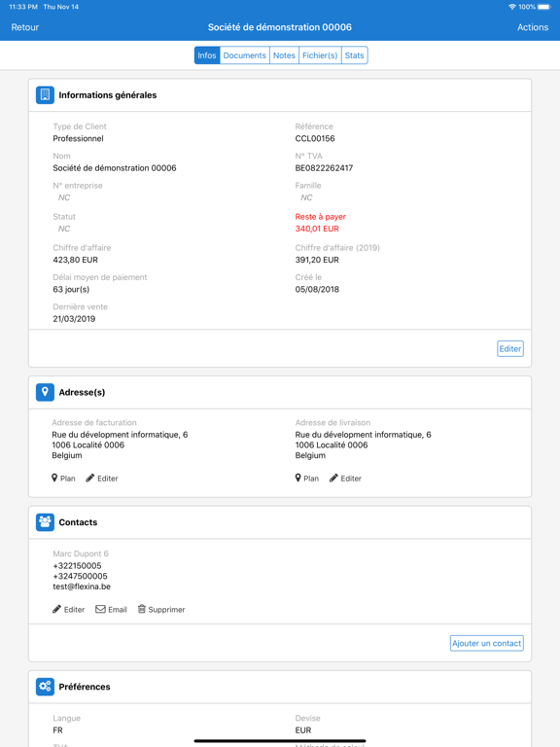Image resolution: width=560 pixels, height=747 pixels.
Task: Edit the billing address with pencil
Action: point(102,479)
